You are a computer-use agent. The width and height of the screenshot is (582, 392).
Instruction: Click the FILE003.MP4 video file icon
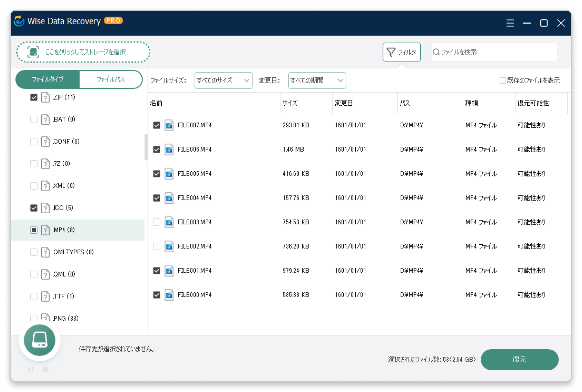[169, 222]
